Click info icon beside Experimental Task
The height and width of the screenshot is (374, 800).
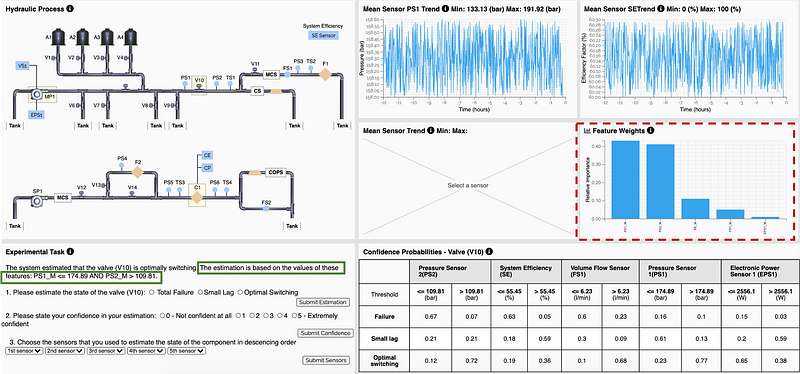pyautogui.click(x=70, y=252)
